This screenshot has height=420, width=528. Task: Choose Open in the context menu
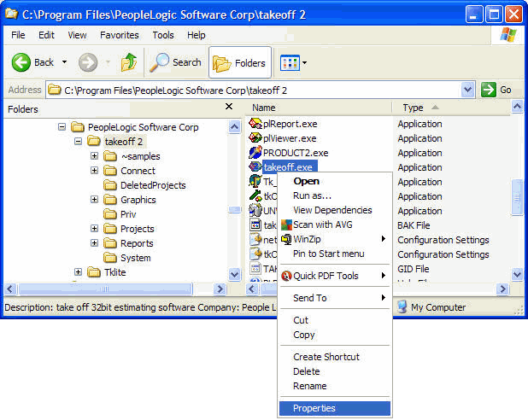click(335, 181)
